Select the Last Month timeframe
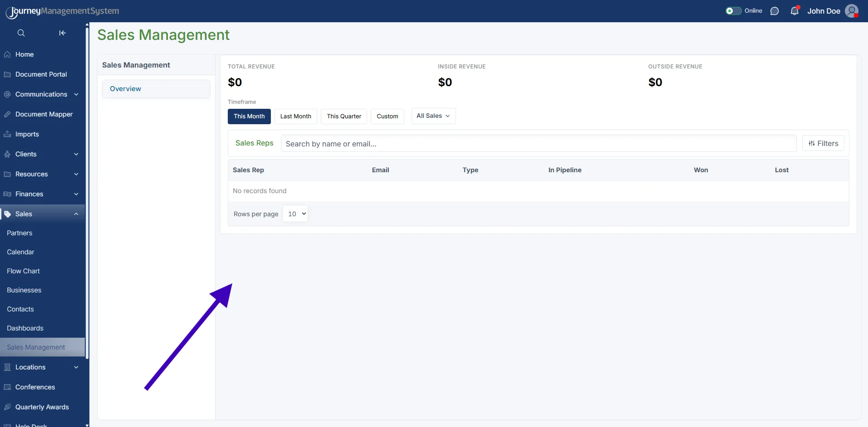Image resolution: width=868 pixels, height=427 pixels. [x=296, y=116]
